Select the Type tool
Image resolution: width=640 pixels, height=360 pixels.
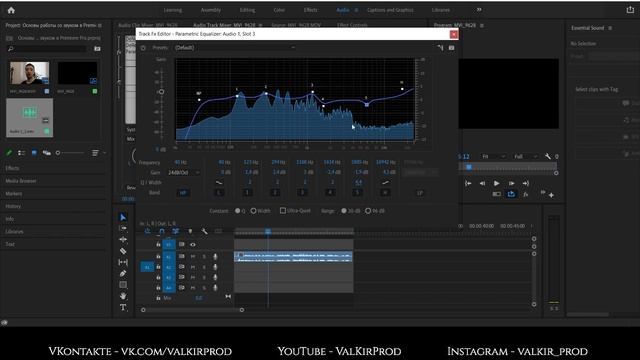pyautogui.click(x=123, y=307)
